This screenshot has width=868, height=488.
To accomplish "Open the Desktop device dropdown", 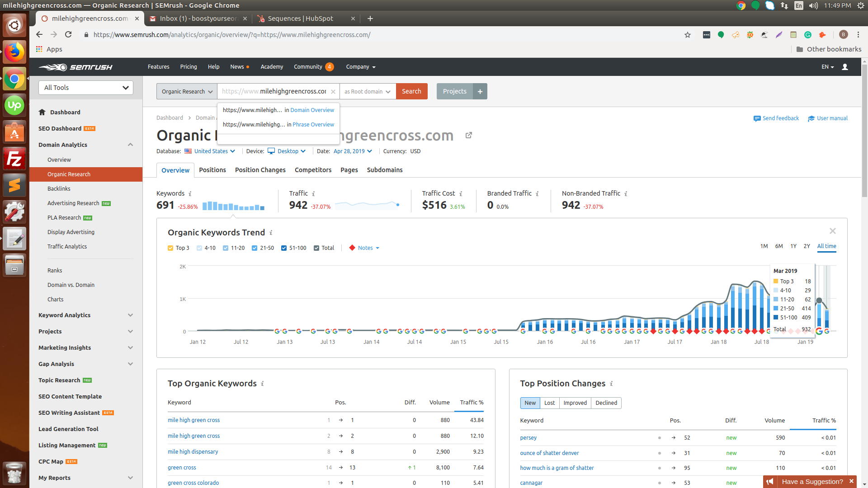I will (287, 151).
